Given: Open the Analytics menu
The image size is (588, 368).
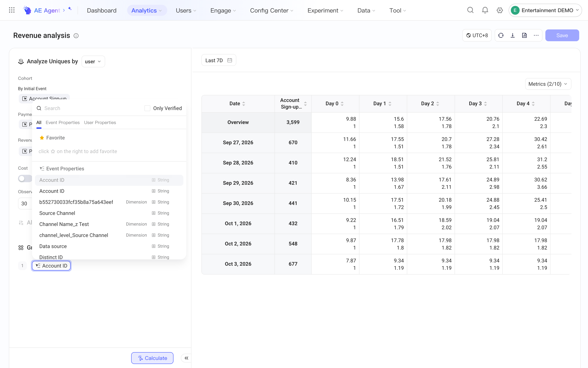Looking at the screenshot, I should tap(147, 10).
